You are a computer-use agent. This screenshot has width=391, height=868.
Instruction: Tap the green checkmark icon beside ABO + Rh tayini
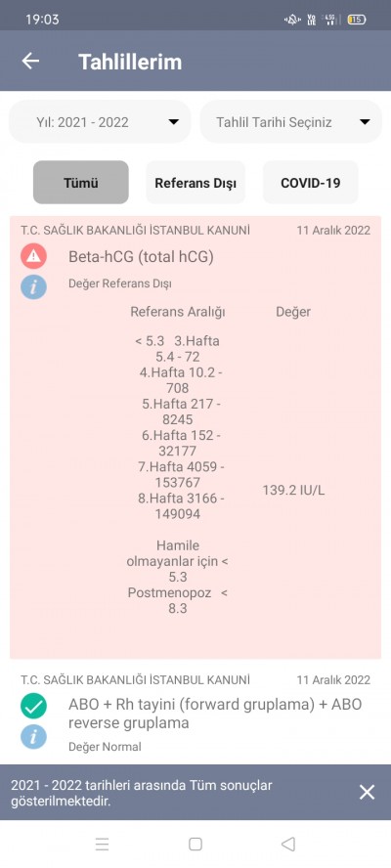point(34,706)
